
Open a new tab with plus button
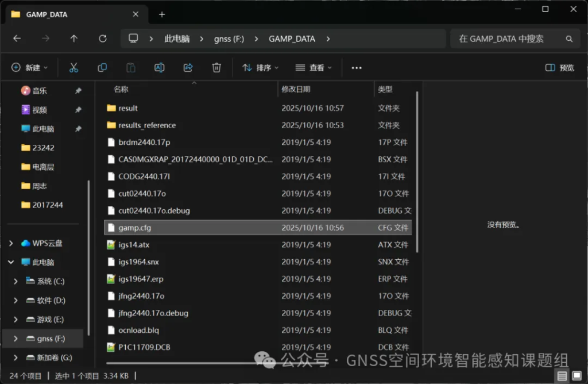pos(162,14)
